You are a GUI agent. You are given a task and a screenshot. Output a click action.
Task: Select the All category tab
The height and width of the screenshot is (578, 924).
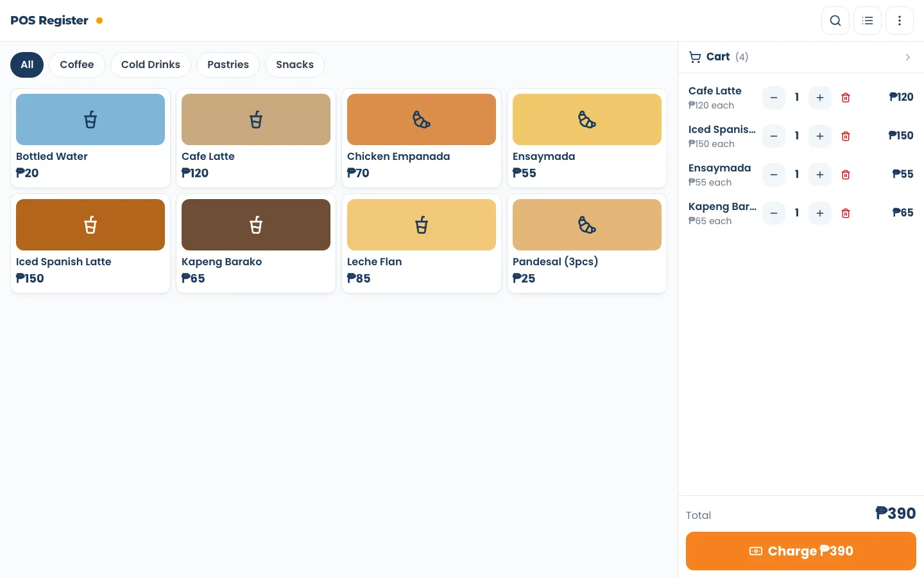pos(27,65)
